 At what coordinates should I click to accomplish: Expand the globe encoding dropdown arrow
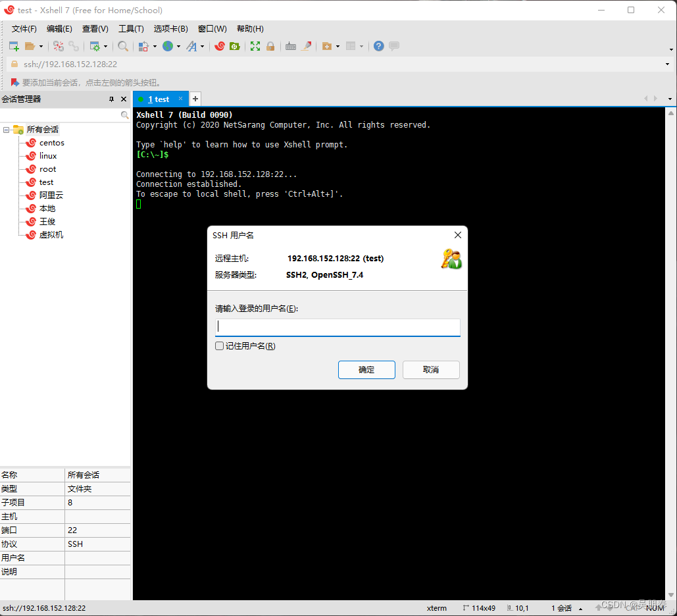click(179, 46)
